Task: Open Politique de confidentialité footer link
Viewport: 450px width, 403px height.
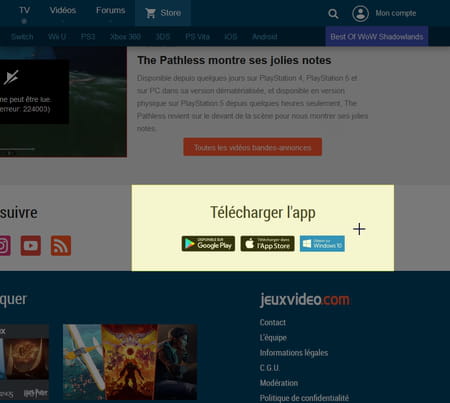Action: tap(304, 398)
